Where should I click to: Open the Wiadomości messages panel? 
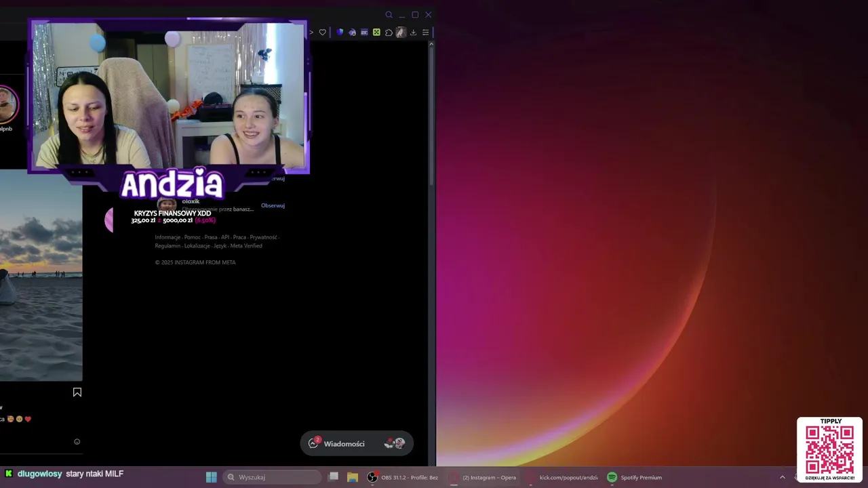357,443
